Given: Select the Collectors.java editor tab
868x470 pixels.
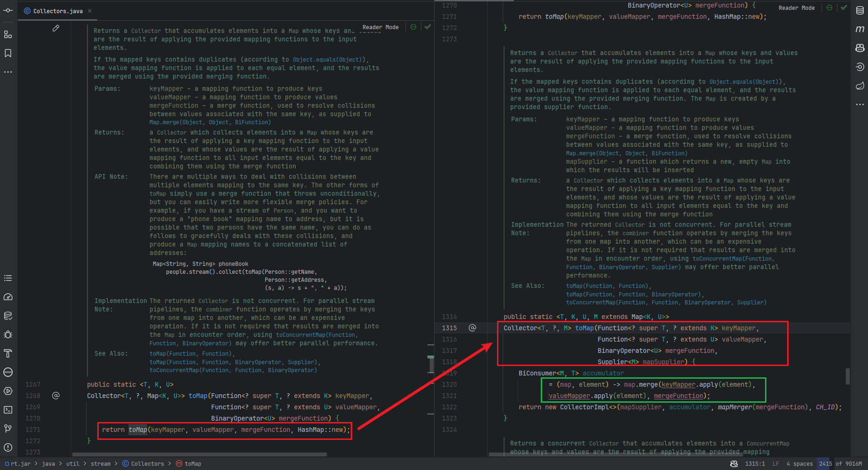Looking at the screenshot, I should [57, 11].
